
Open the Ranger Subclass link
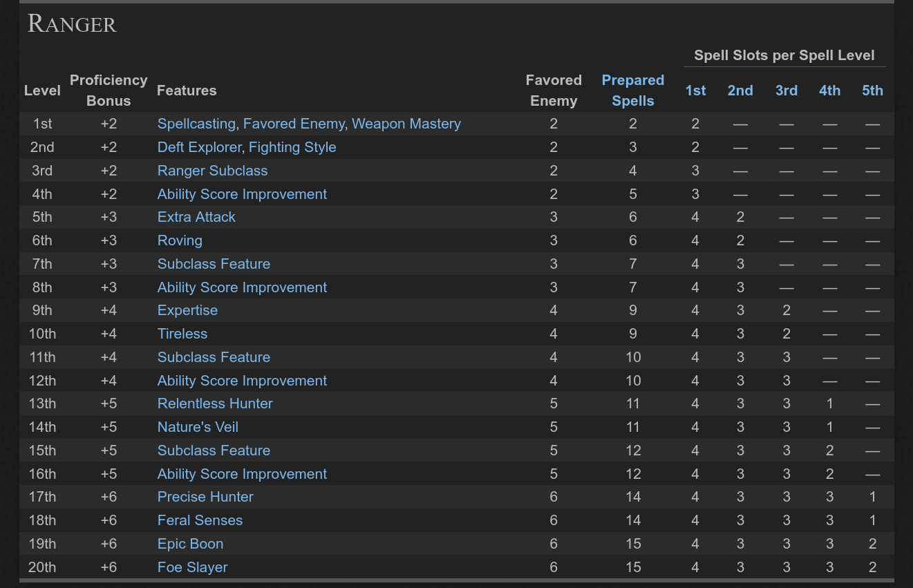212,171
